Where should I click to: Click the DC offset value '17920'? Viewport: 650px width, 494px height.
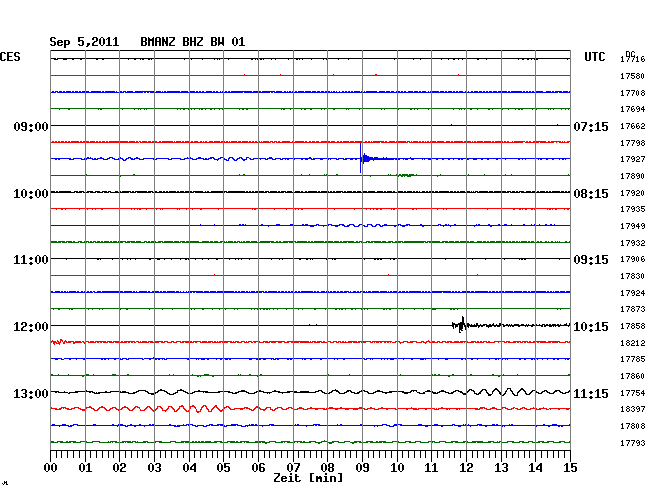tap(633, 193)
